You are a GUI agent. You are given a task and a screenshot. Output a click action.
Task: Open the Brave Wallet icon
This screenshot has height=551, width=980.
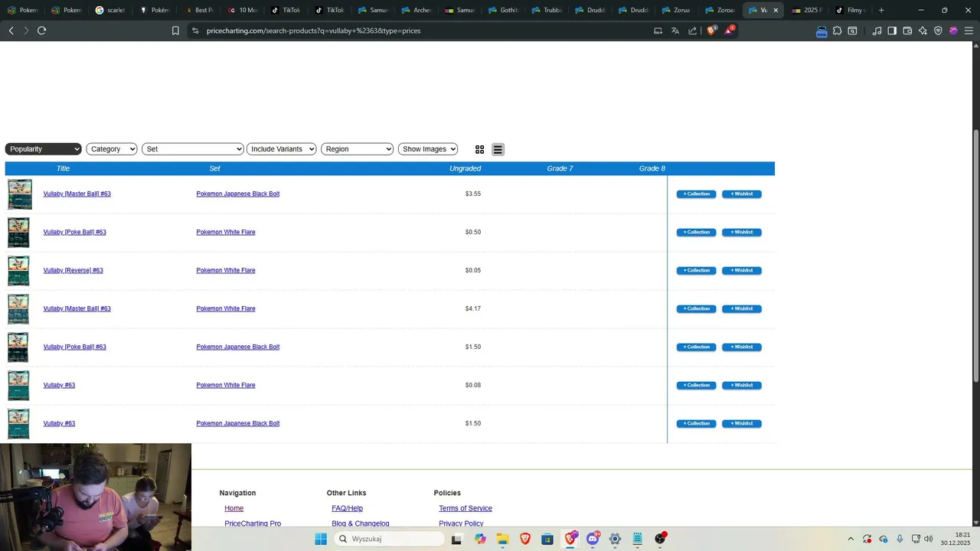pos(907,31)
